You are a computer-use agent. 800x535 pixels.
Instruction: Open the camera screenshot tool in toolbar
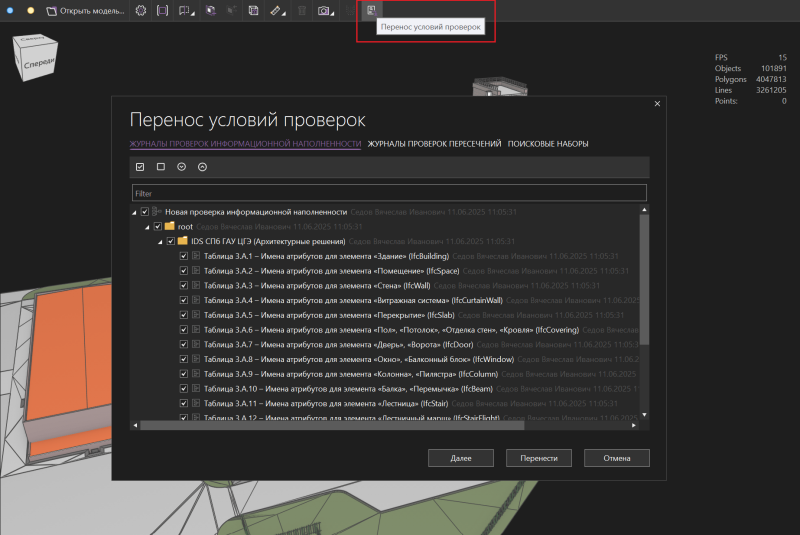coord(323,11)
